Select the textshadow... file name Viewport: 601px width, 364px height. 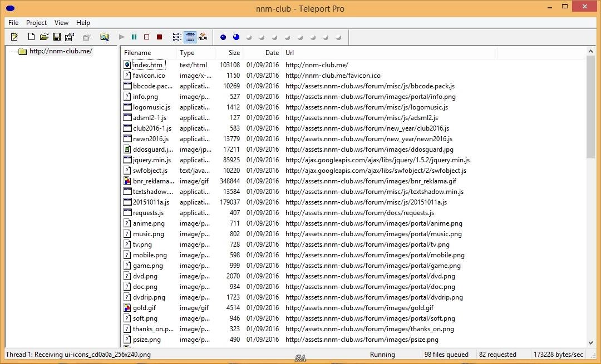coord(153,192)
